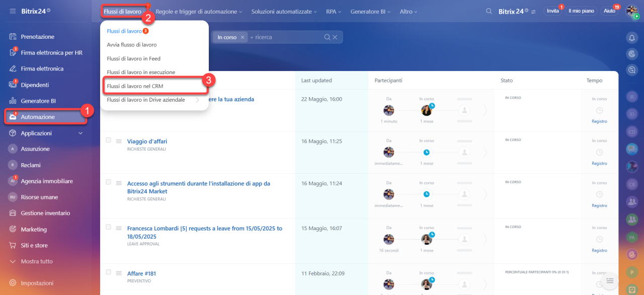Select Flussi di lavoro in esecuzione
Viewport: 644px width, 295px height.
(141, 72)
